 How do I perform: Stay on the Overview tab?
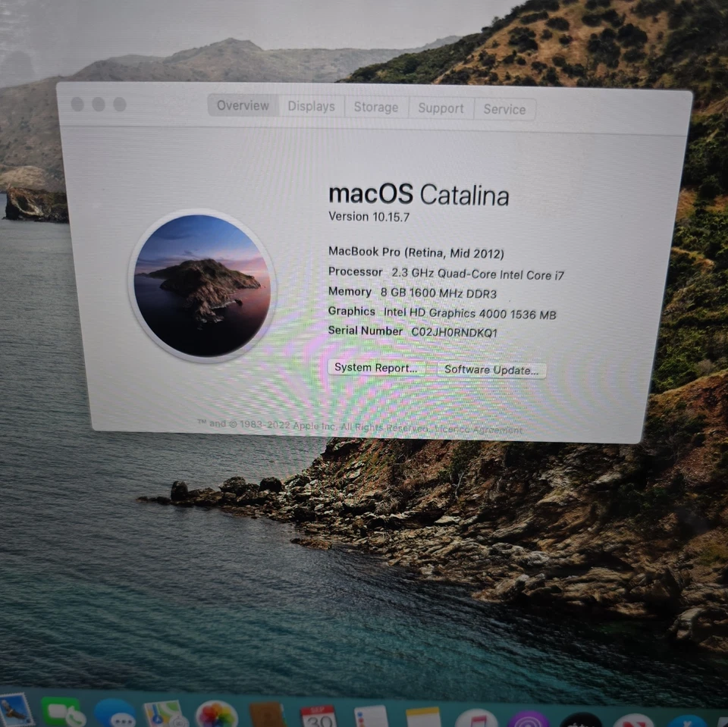[x=242, y=105]
